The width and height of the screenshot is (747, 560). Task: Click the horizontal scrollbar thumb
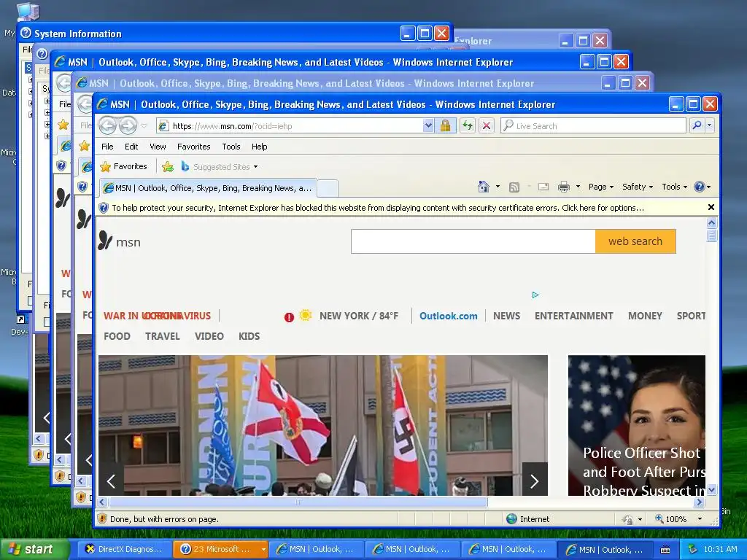click(x=298, y=502)
